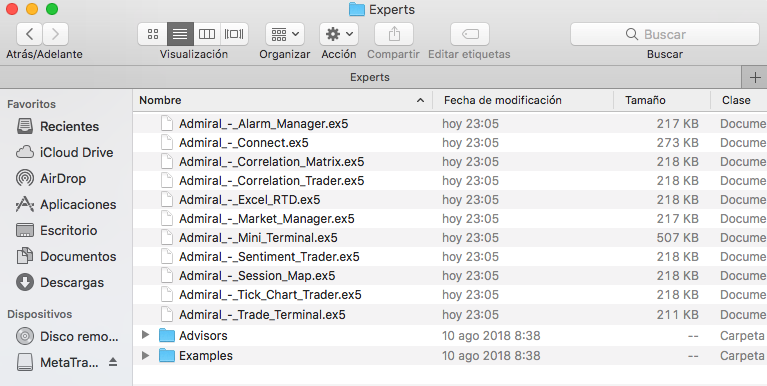
Task: Go forward with the Adelante arrow
Action: point(55,34)
